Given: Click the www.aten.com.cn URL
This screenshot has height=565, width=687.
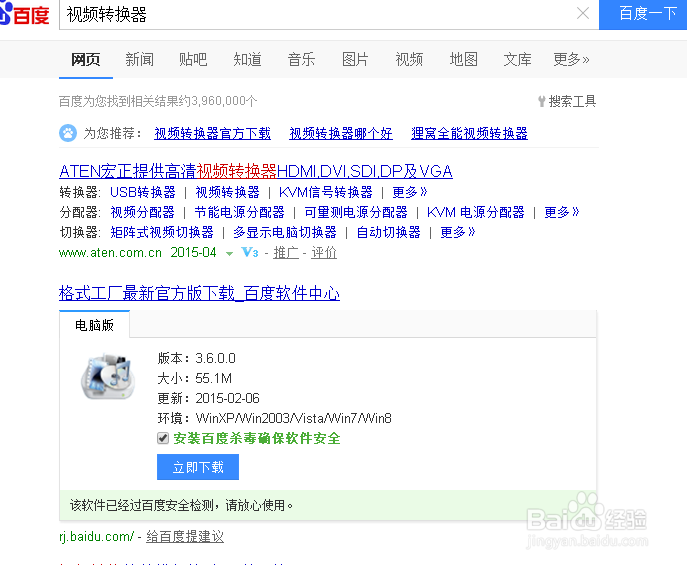Looking at the screenshot, I should (x=110, y=253).
